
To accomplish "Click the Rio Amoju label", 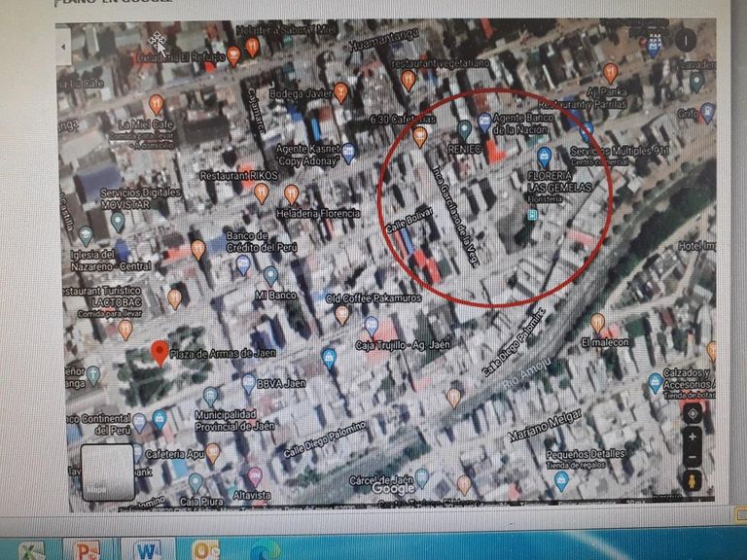I will 528,372.
